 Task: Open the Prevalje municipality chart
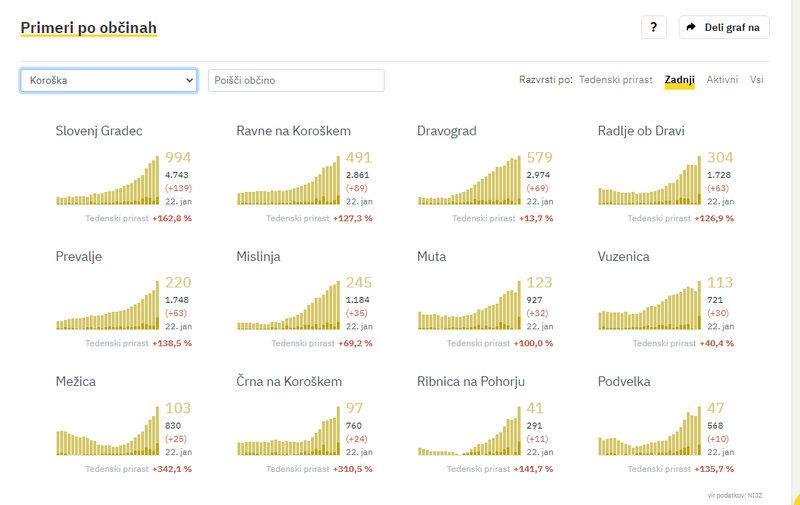click(x=108, y=306)
